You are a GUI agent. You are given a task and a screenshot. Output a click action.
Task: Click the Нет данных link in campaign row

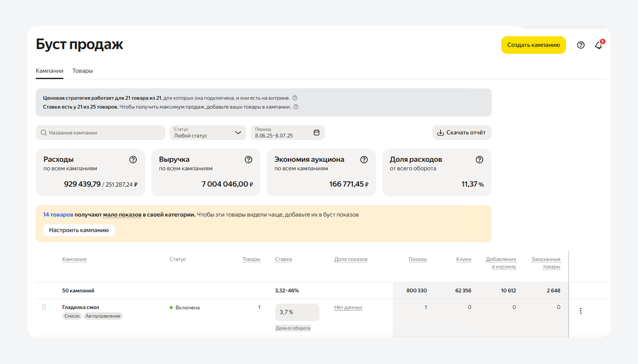[x=348, y=307]
